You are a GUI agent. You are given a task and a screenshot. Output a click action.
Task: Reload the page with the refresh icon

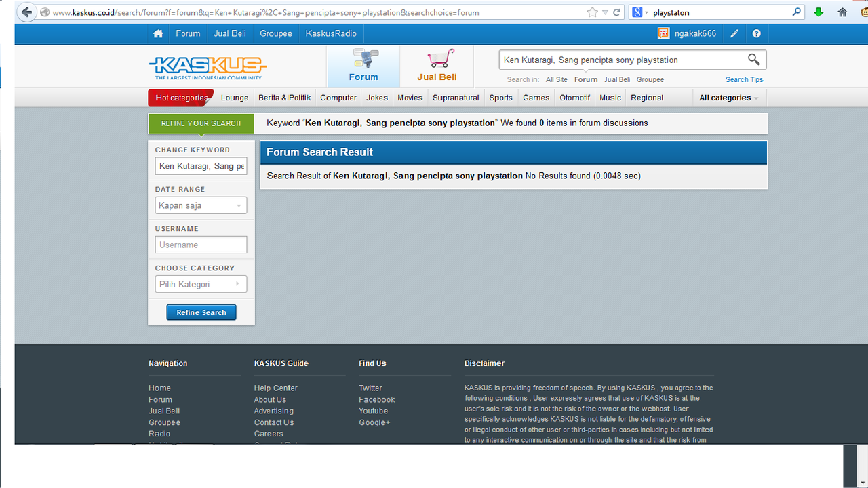pos(617,12)
